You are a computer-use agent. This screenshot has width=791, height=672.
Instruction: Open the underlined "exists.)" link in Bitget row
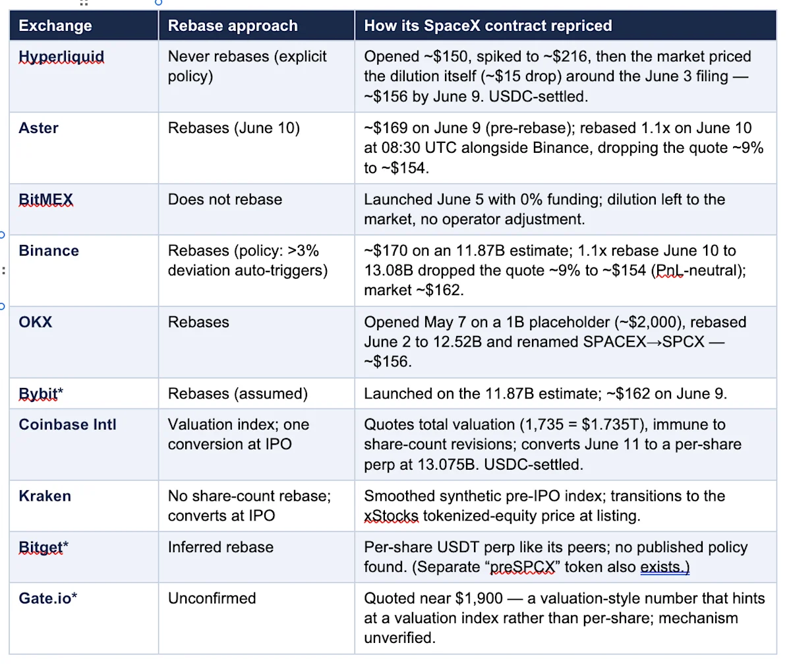(x=664, y=567)
